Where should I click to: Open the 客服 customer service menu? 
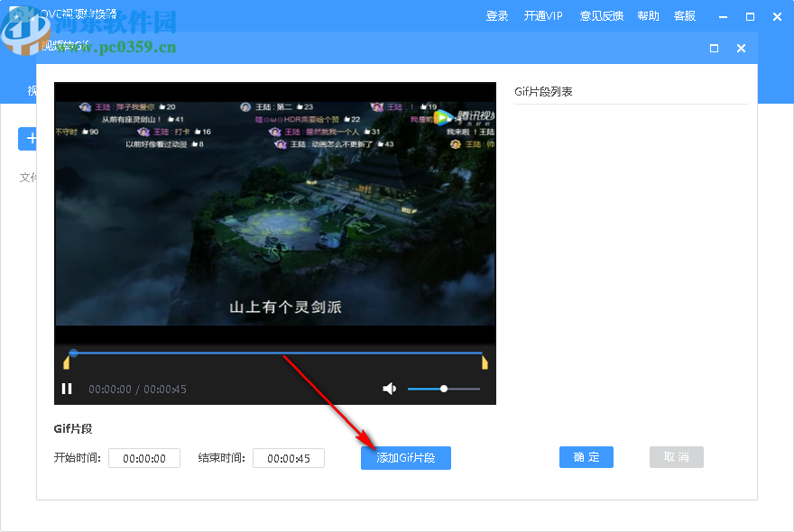click(685, 15)
